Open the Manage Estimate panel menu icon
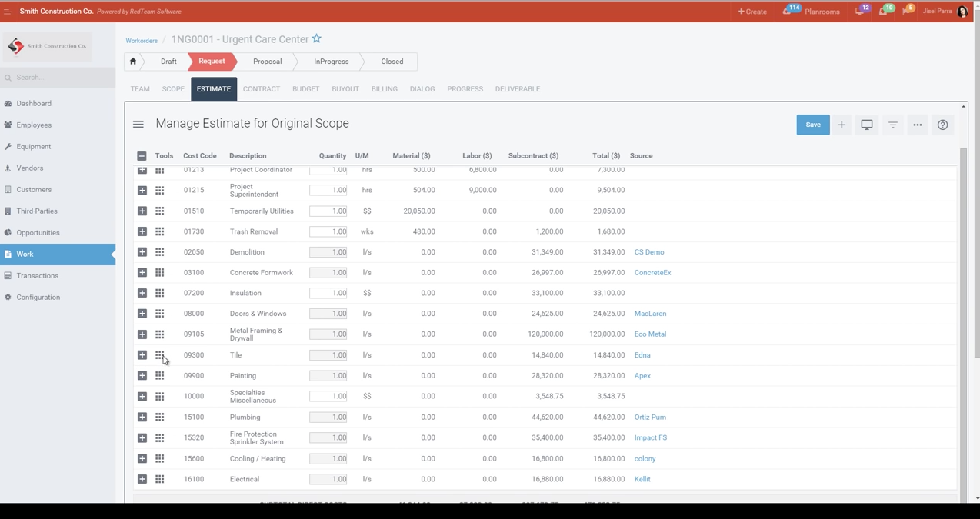 138,125
